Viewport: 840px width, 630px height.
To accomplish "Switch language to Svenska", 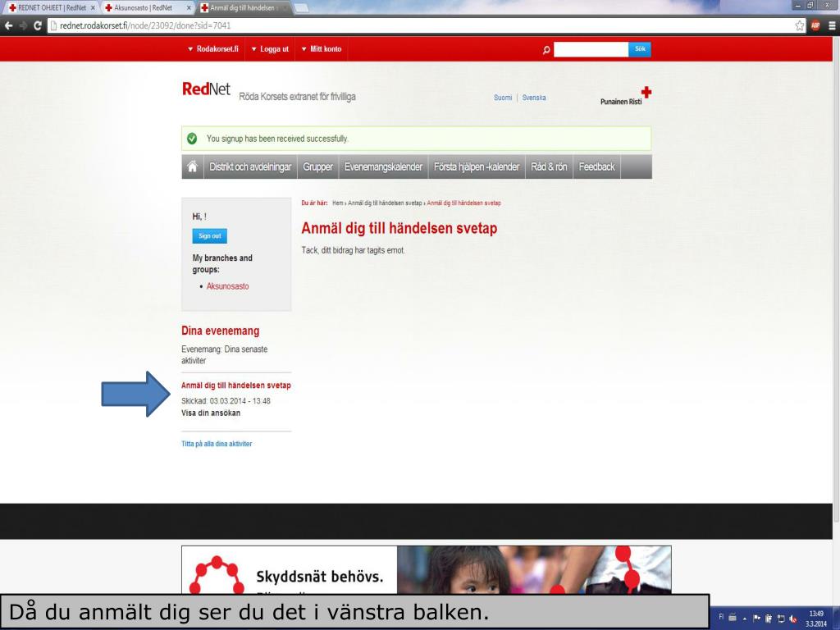I will coord(534,98).
